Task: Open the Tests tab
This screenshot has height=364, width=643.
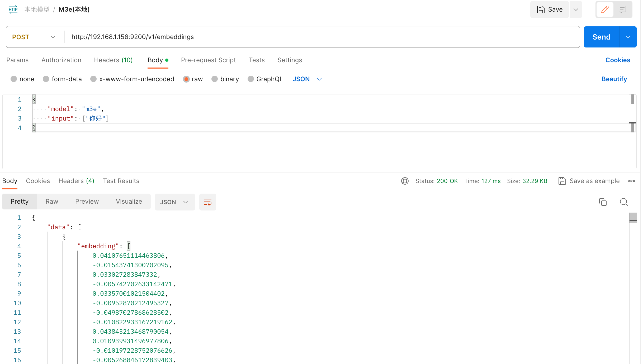Action: 257,60
